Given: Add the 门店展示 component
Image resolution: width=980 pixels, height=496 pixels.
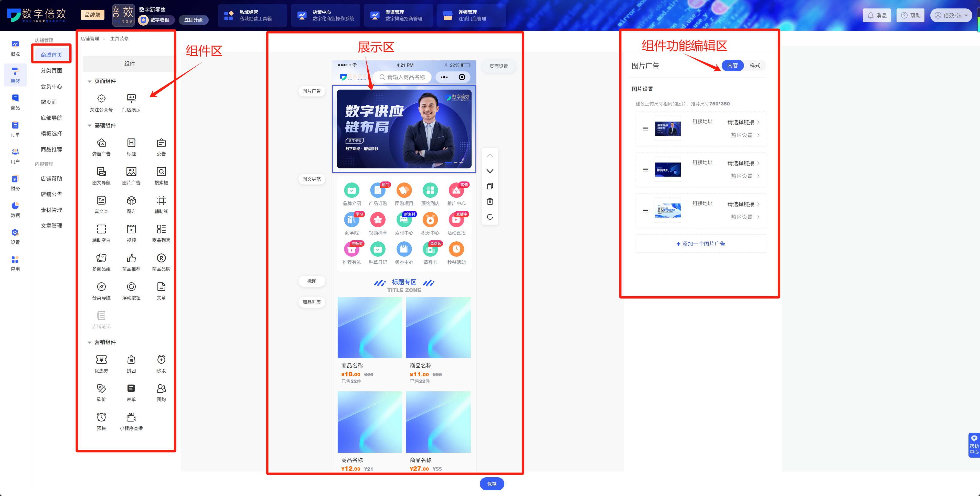Looking at the screenshot, I should tap(131, 103).
